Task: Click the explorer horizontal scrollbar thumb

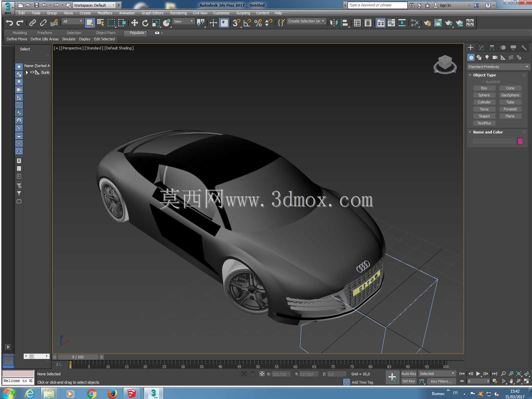Action: 32,356
